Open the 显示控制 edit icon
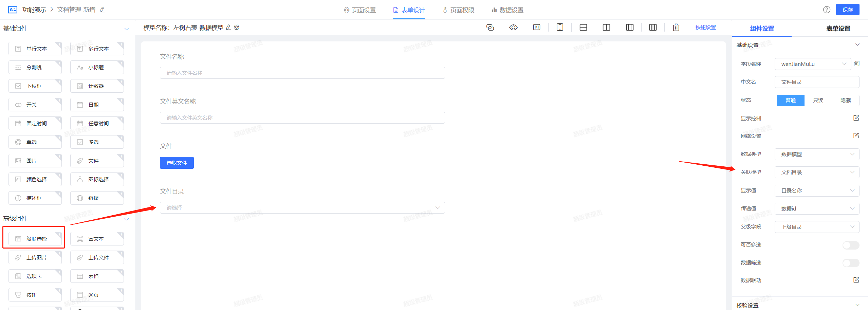868x310 pixels. point(856,118)
